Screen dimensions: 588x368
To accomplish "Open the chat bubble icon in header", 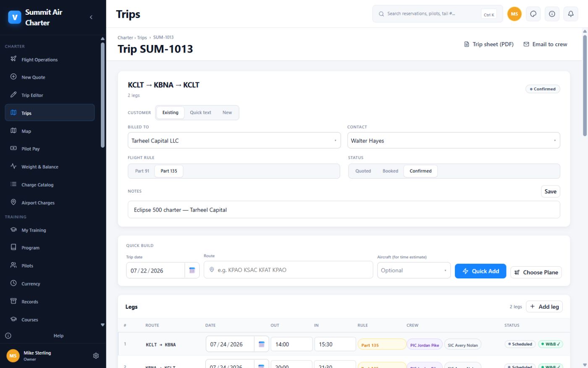I will tap(533, 14).
